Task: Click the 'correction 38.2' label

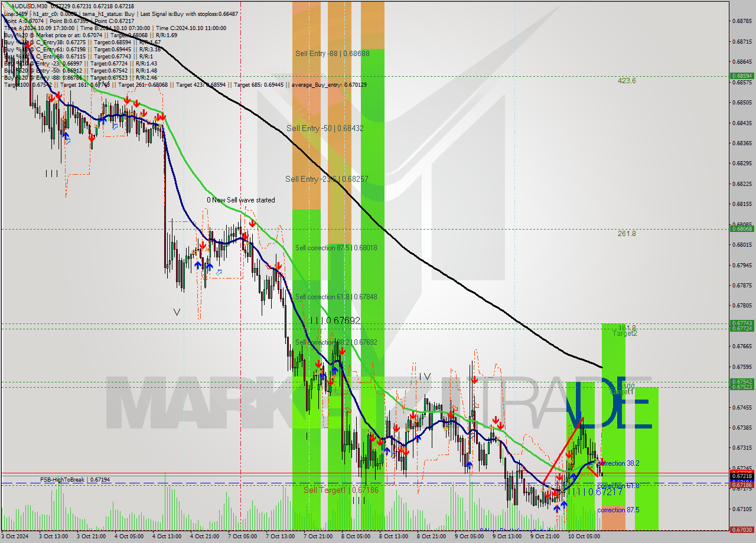Action: 618,464
